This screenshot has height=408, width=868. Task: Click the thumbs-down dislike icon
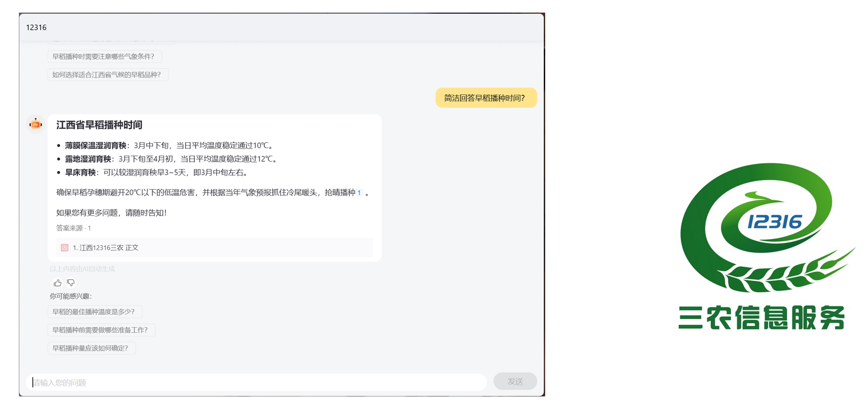71,282
